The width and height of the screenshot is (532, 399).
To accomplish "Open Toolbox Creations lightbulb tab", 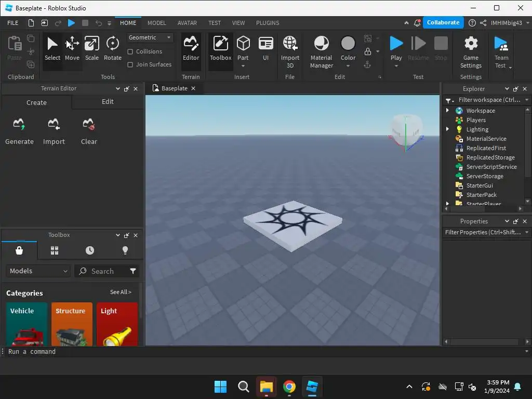I will [125, 250].
